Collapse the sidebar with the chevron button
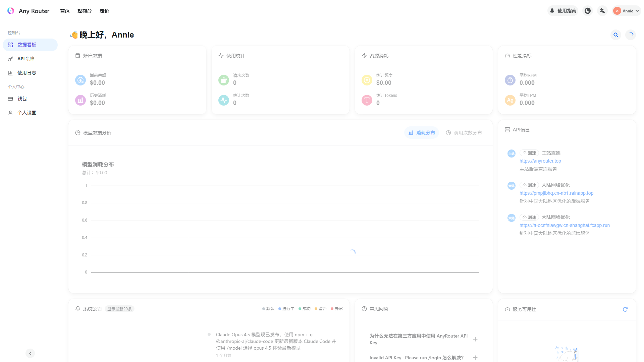644x362 pixels. click(x=30, y=353)
